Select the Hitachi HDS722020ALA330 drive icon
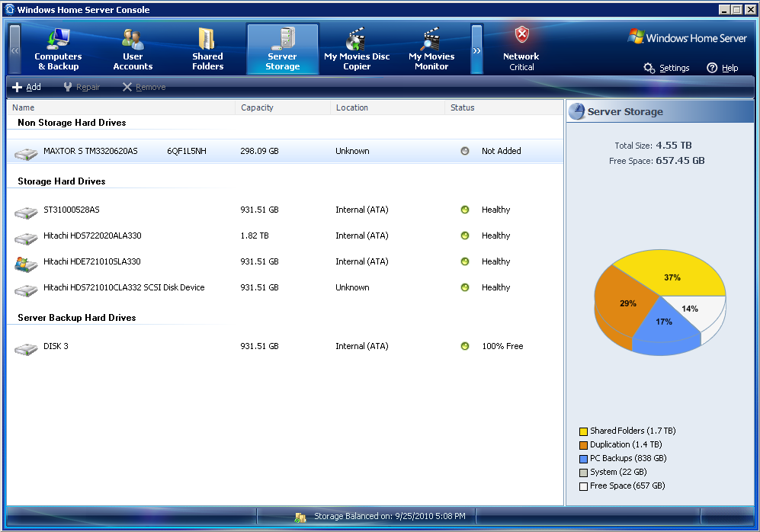Image resolution: width=760 pixels, height=532 pixels. click(x=26, y=239)
